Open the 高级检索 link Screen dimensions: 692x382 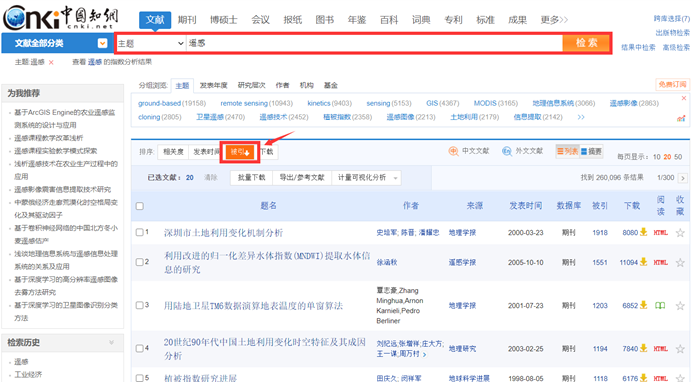(676, 47)
